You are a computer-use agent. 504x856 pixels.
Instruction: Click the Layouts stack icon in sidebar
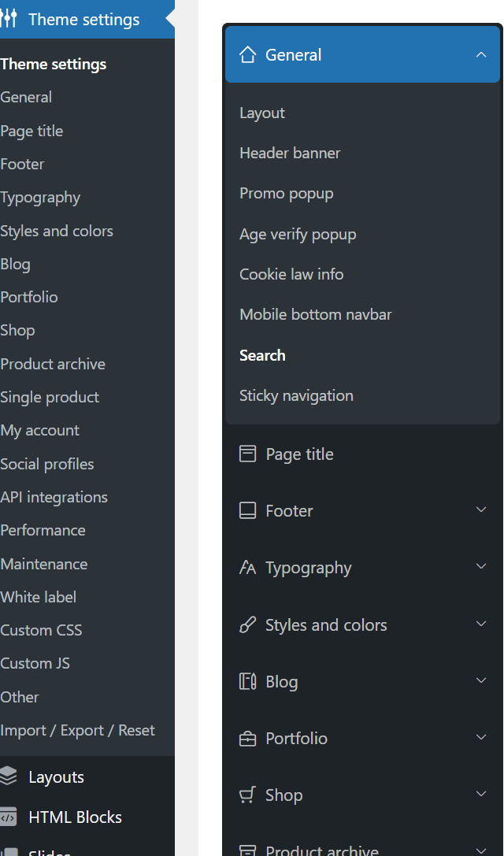pos(9,777)
